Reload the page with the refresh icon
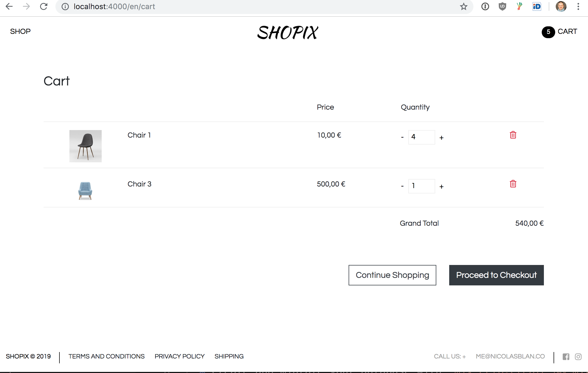This screenshot has height=373, width=588. coord(44,6)
